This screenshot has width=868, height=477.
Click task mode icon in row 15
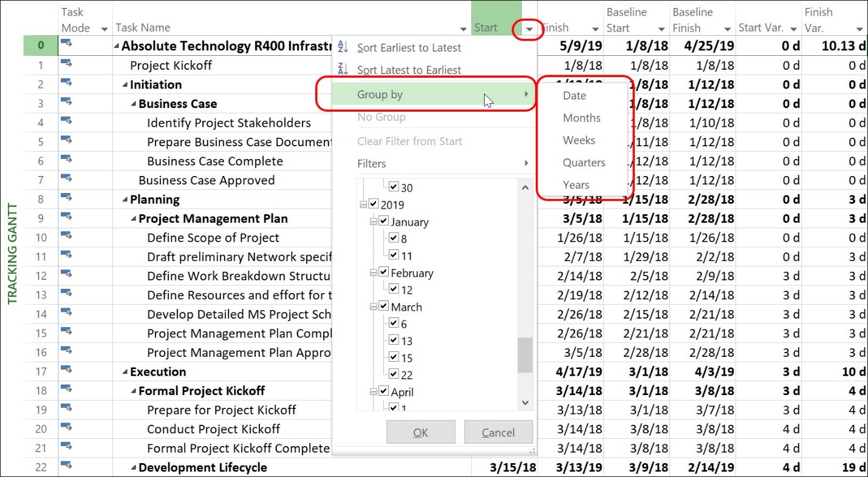coord(66,332)
